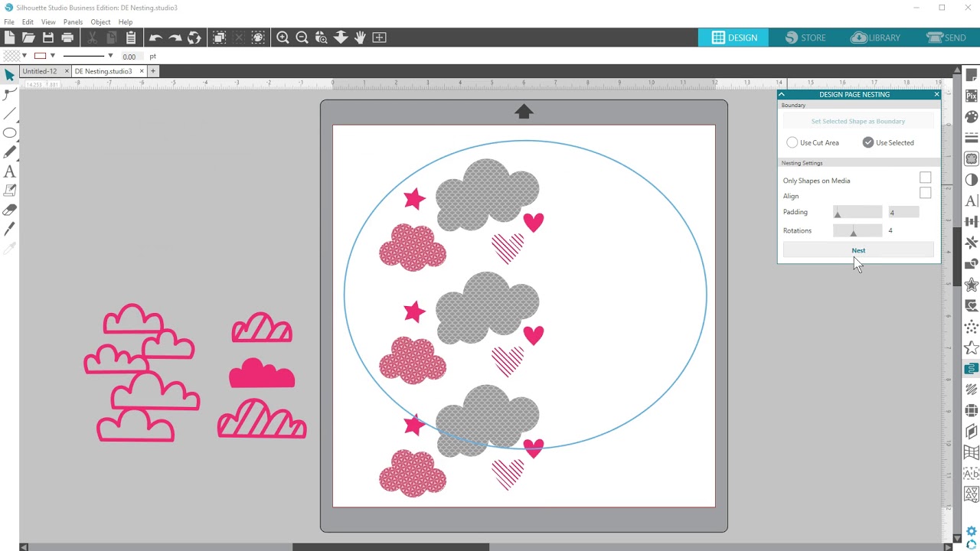Toggle the Align checkbox

[x=926, y=193]
